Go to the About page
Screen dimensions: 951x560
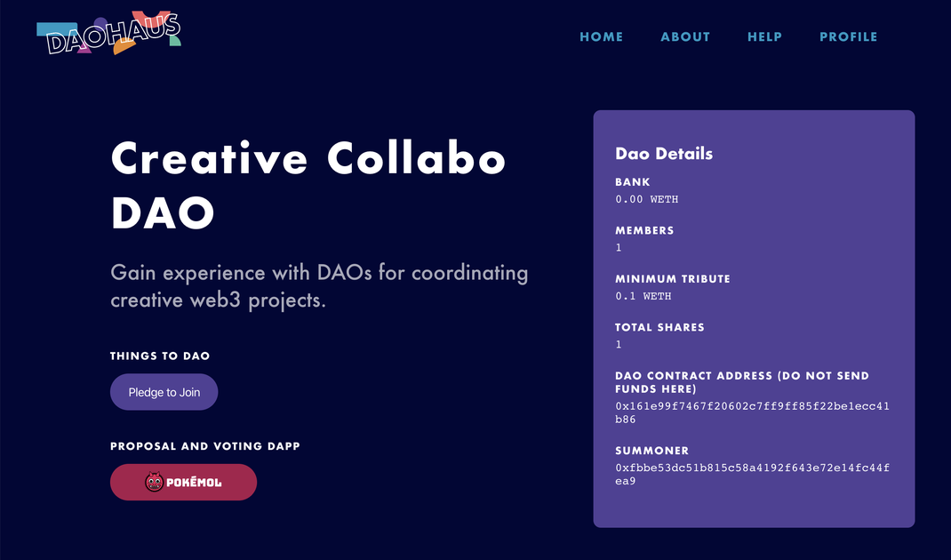point(684,37)
